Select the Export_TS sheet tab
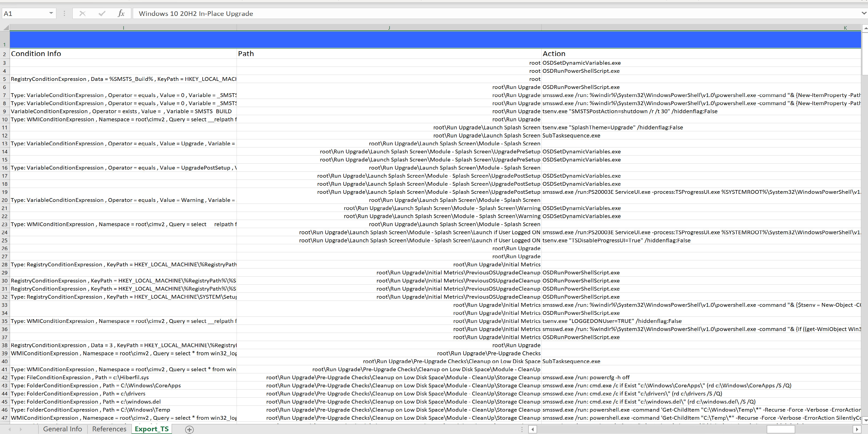The height and width of the screenshot is (434, 868). [152, 429]
